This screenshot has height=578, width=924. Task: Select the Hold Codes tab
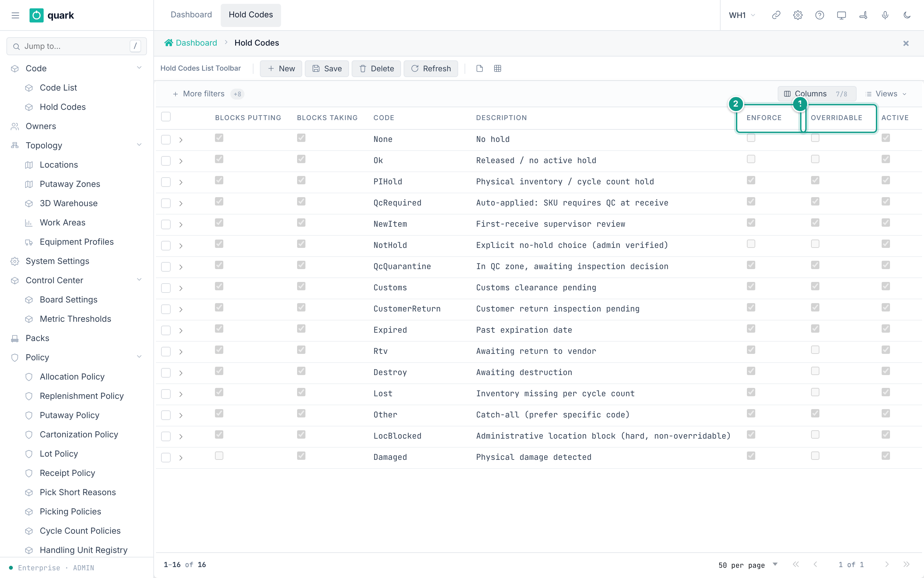click(x=251, y=15)
